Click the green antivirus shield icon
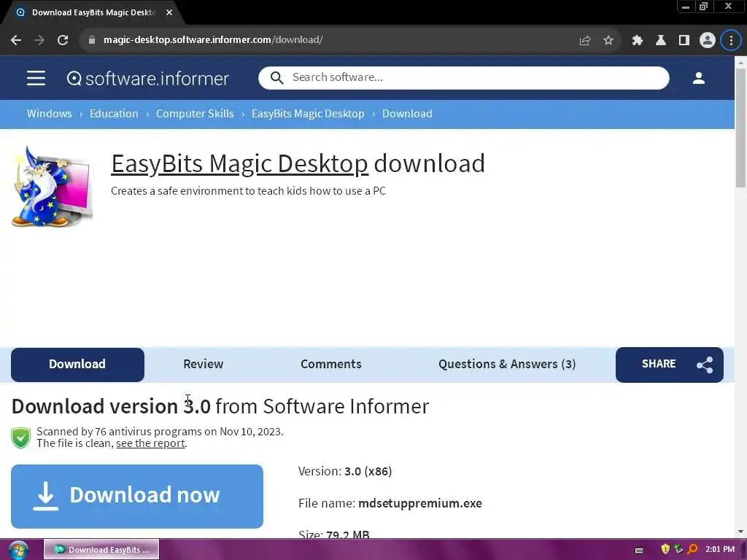747x560 pixels. 21,437
